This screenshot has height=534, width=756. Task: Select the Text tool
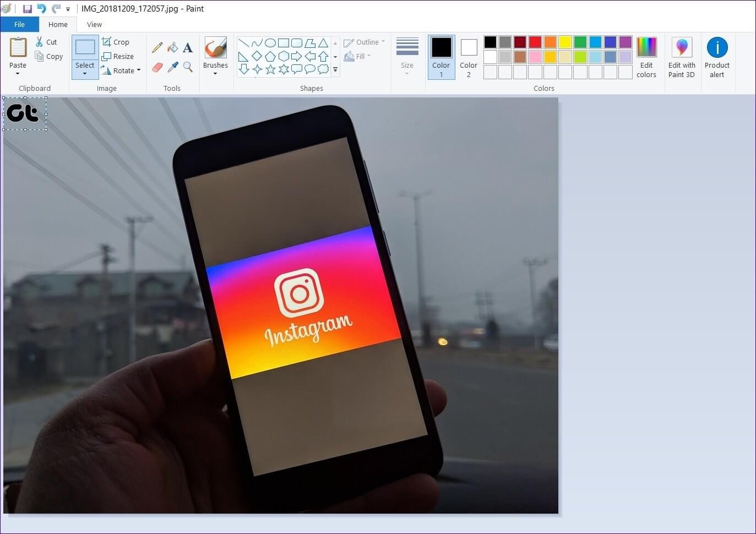pos(188,48)
